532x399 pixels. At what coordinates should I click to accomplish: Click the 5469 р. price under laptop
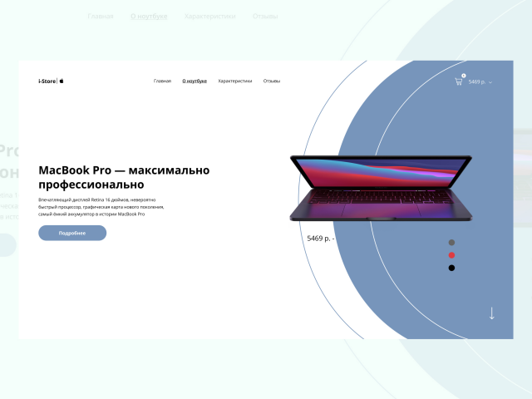tap(321, 239)
